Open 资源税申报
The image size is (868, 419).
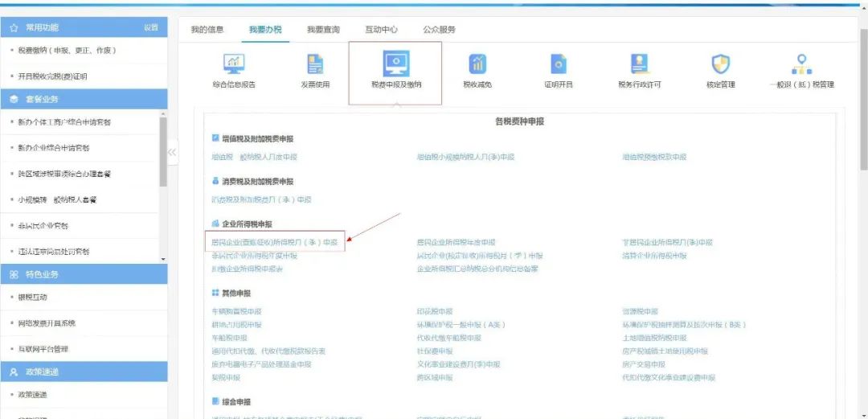click(640, 311)
